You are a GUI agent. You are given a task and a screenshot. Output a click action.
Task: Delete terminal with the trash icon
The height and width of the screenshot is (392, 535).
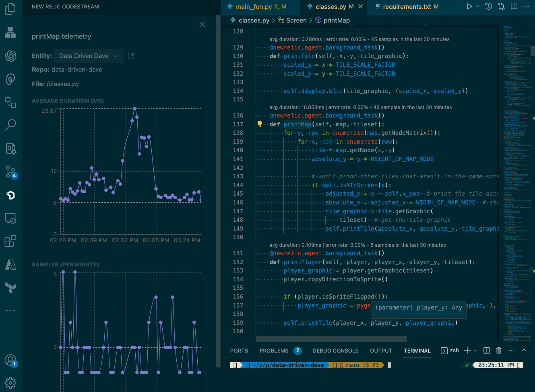tap(499, 351)
